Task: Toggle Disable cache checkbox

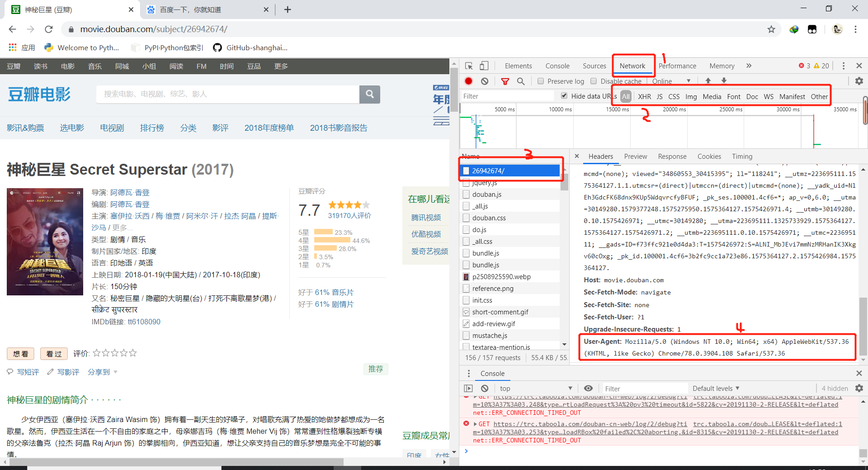Action: [594, 81]
